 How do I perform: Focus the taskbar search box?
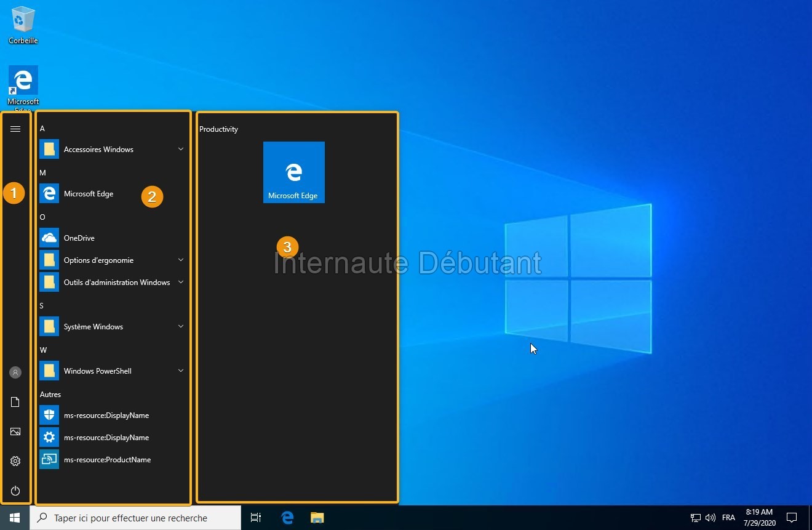(x=135, y=518)
